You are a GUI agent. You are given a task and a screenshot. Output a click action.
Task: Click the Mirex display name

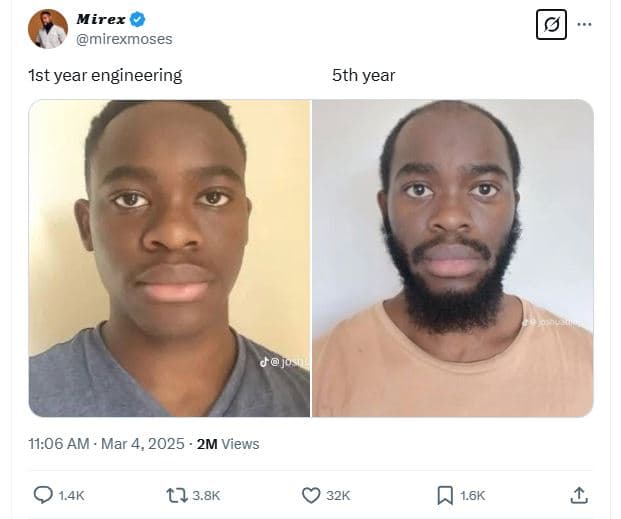[x=101, y=19]
